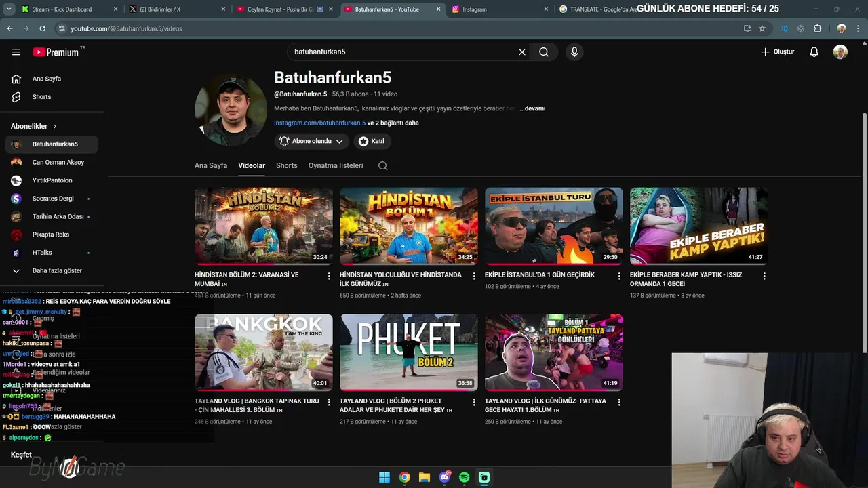
Task: Expand the Abonelikler section arrow
Action: coord(55,127)
